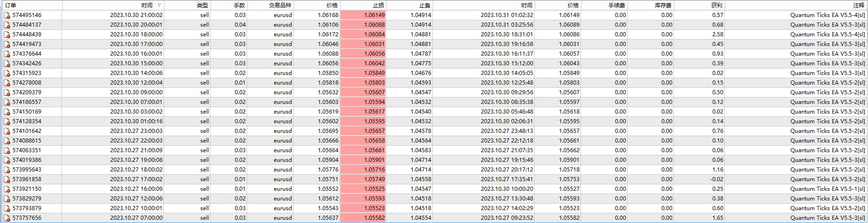Select the profit value 1.65

coord(717,218)
